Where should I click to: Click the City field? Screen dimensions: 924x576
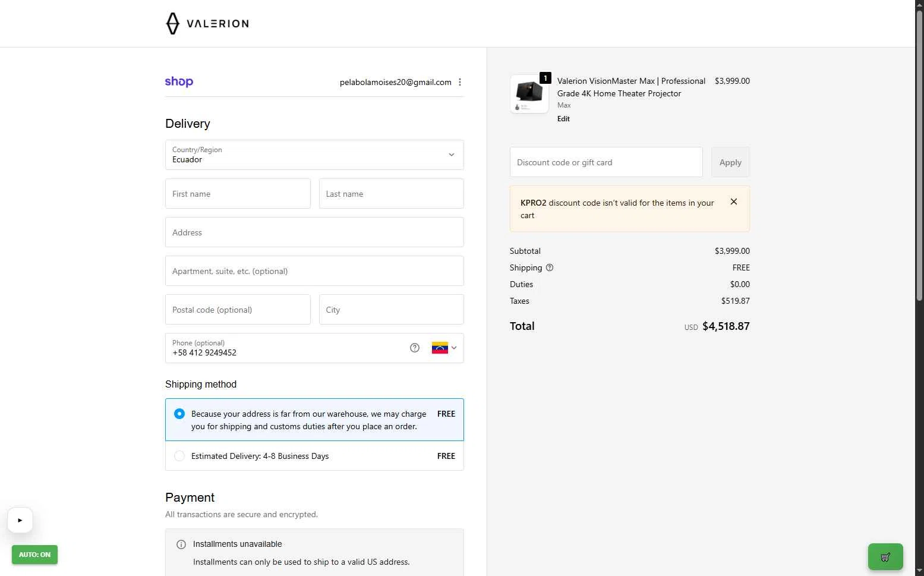pos(392,310)
